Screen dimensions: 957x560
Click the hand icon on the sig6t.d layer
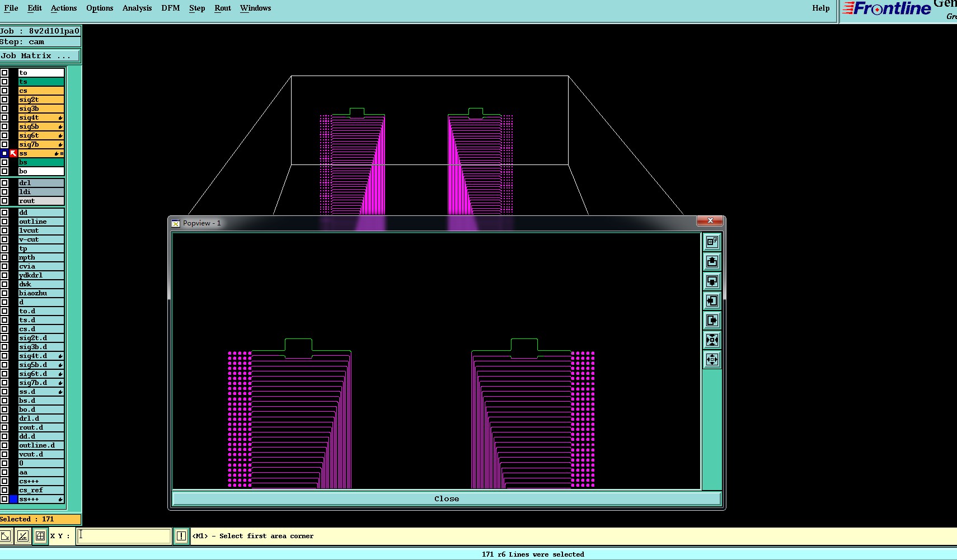tap(60, 374)
